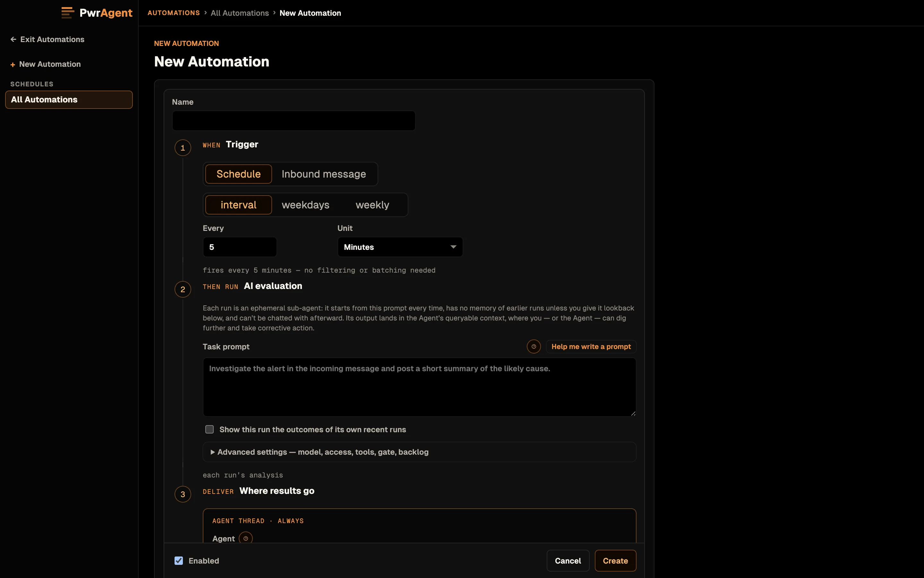Image resolution: width=924 pixels, height=578 pixels.
Task: Choose the interval schedule mode
Action: [239, 205]
